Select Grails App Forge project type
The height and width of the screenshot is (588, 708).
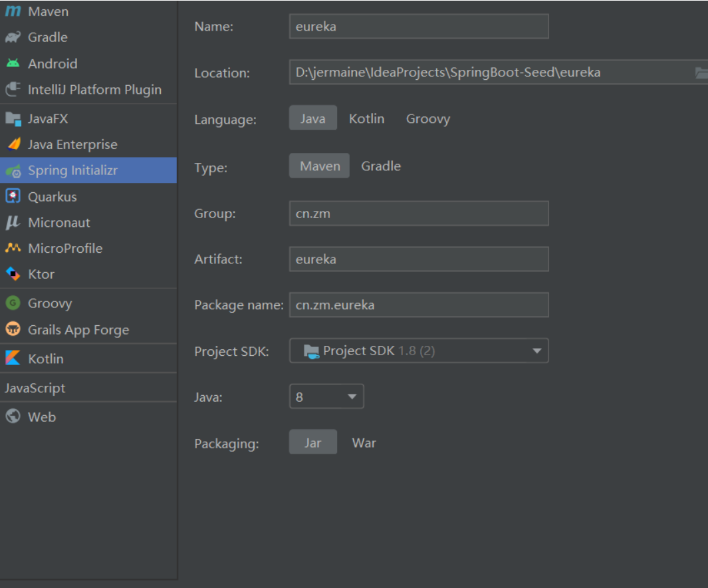coord(88,330)
